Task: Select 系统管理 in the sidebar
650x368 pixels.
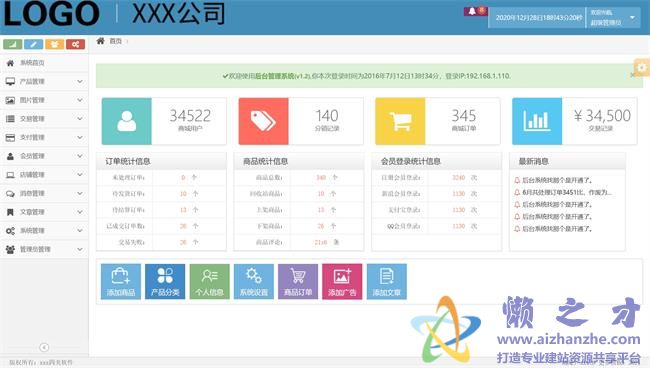Action: click(x=44, y=231)
